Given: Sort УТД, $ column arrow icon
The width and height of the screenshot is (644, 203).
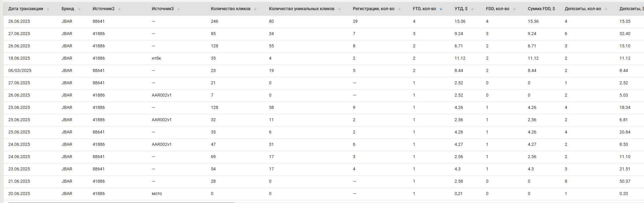Looking at the screenshot, I should pyautogui.click(x=472, y=9).
